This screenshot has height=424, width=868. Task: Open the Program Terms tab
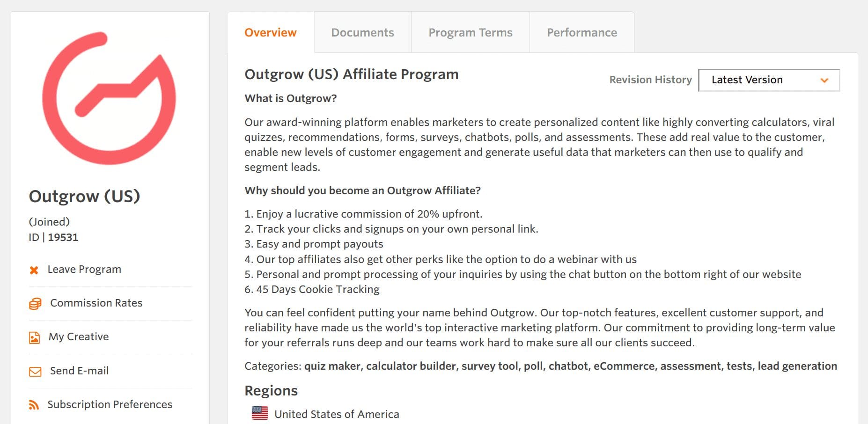pyautogui.click(x=471, y=32)
